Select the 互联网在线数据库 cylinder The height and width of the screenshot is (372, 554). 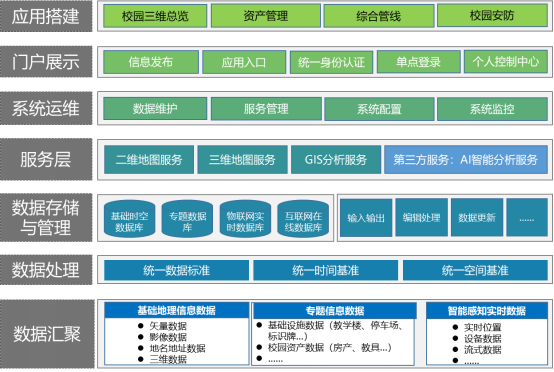tap(303, 218)
